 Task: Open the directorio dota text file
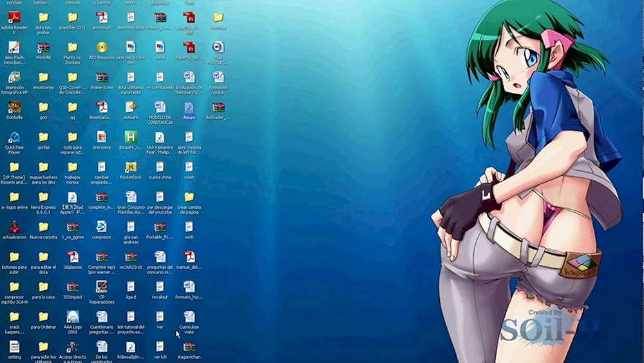click(x=131, y=17)
